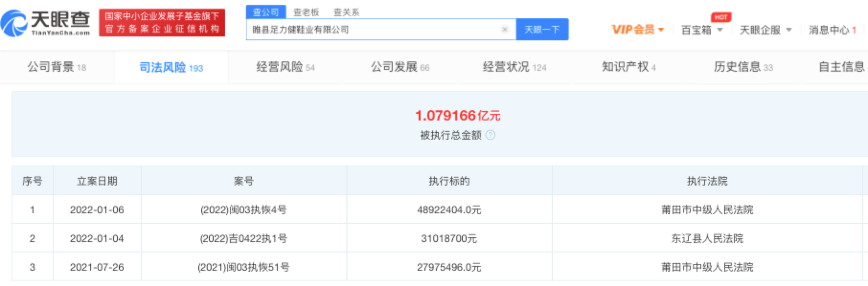Click 东辽县人民法院 court name

coord(707,238)
